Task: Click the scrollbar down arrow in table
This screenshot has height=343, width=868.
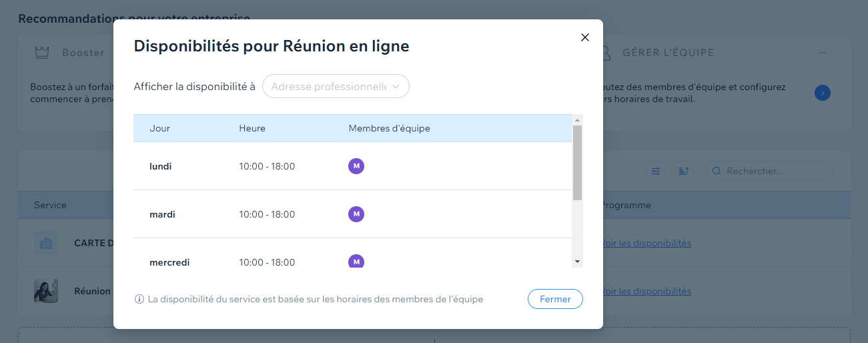Action: coord(578,262)
